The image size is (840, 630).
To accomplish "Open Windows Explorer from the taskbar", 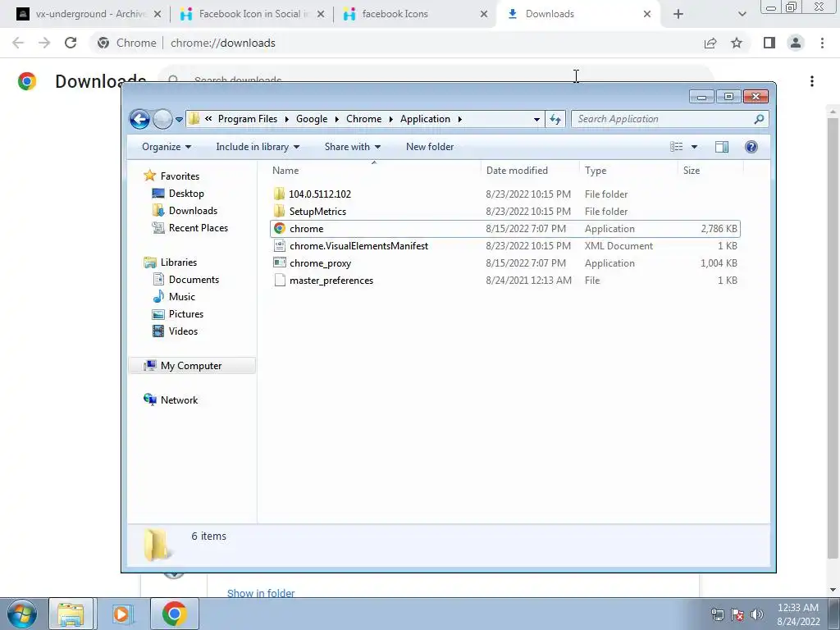I will pos(71,614).
